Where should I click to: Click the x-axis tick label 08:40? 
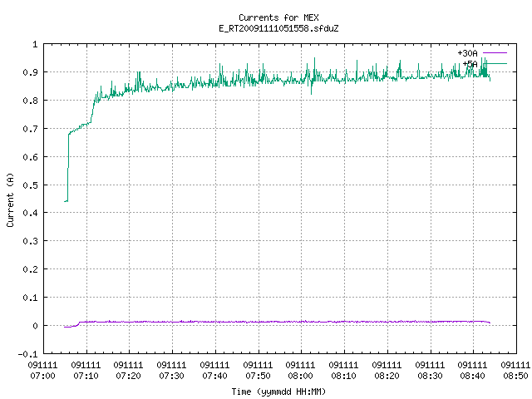tap(473, 376)
